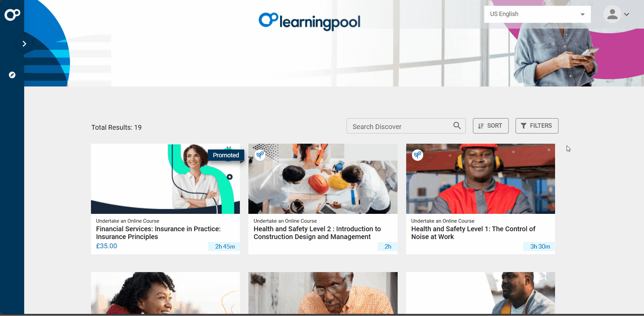Open the US English language dropdown
Viewport: 644px width, 316px height.
coord(537,14)
